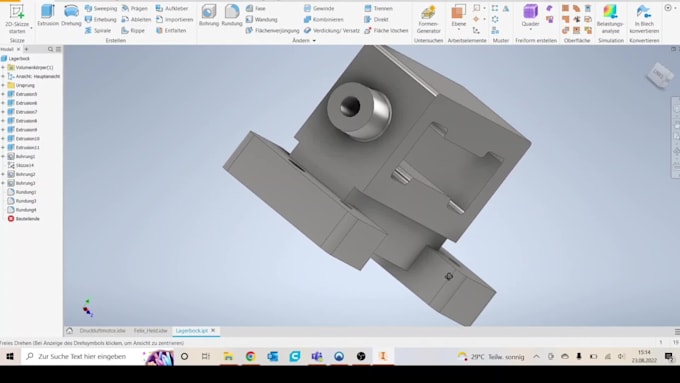Activate the Sweeping tool
This screenshot has width=680, height=383.
(101, 8)
